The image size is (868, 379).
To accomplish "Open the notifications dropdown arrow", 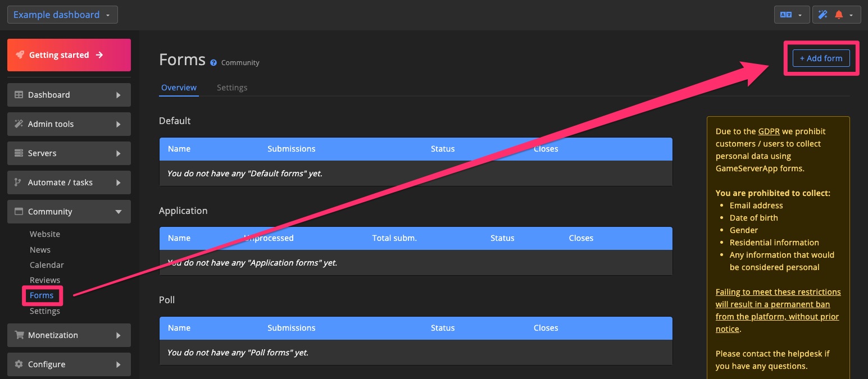I will (x=851, y=14).
